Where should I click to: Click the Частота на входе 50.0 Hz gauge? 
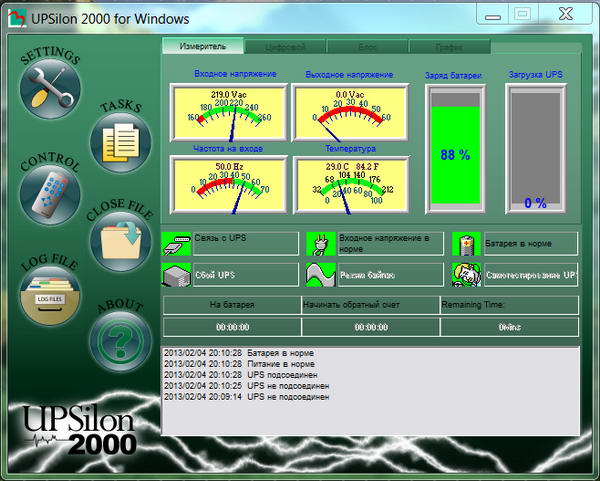229,185
